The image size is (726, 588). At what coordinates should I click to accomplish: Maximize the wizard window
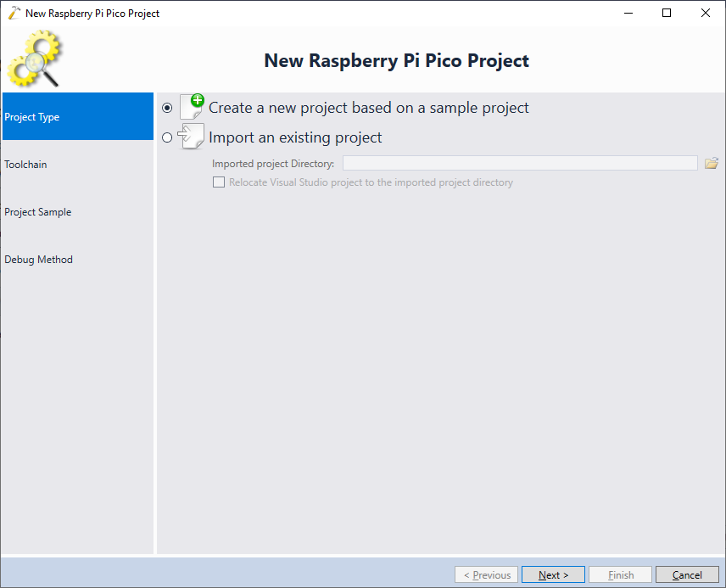(667, 13)
